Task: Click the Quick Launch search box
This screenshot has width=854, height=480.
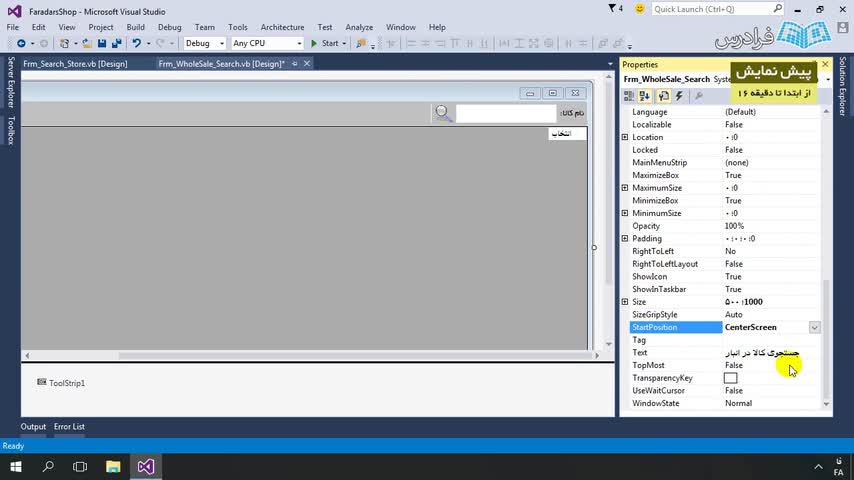Action: pos(718,9)
